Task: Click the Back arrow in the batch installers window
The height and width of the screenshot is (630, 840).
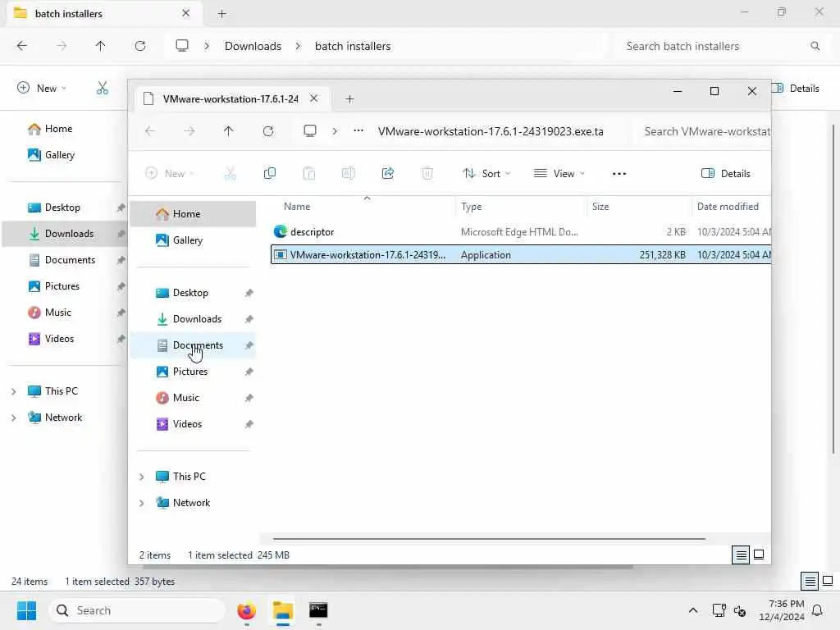Action: click(22, 46)
